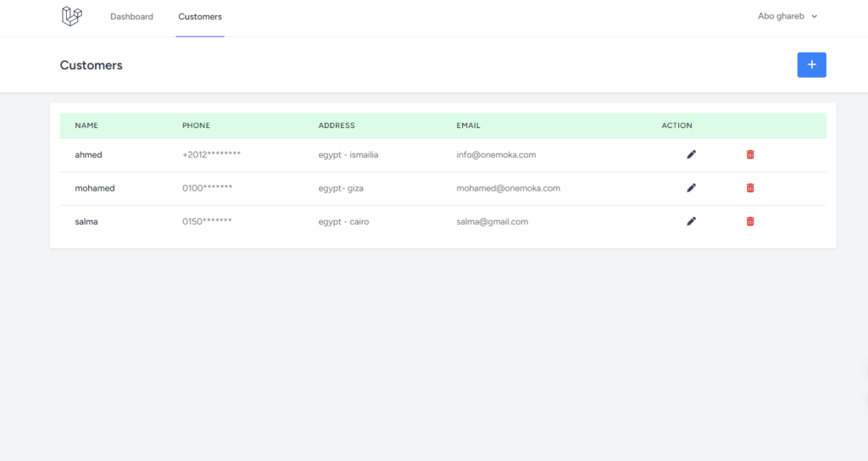Click address egypt - ismailia
The height and width of the screenshot is (461, 868).
tap(348, 155)
